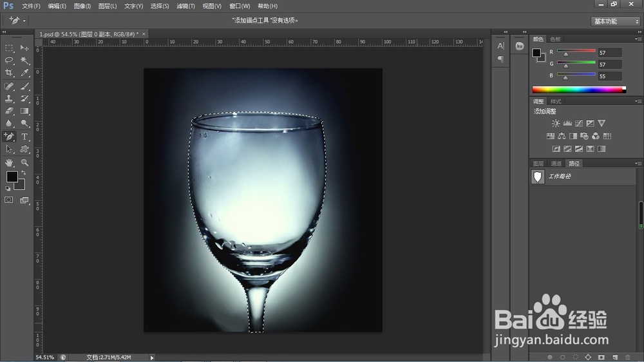Select the Healing Brush tool
Screen dimensions: 644x362
click(8, 86)
